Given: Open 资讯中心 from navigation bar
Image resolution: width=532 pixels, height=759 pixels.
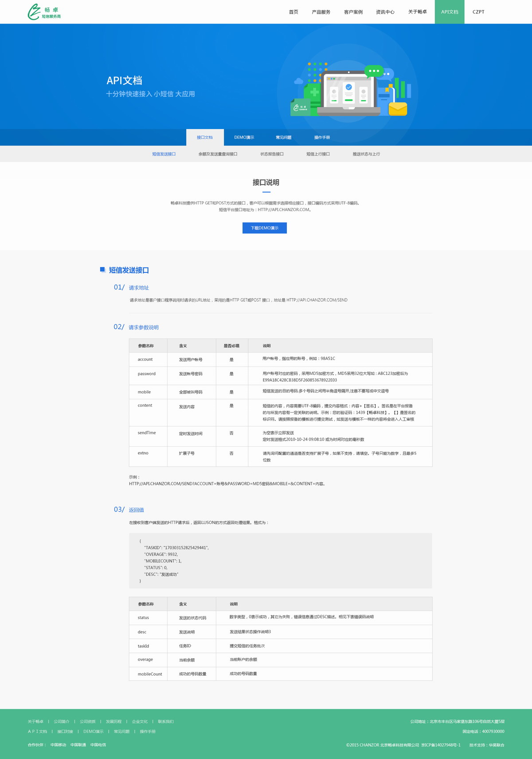Looking at the screenshot, I should 385,12.
